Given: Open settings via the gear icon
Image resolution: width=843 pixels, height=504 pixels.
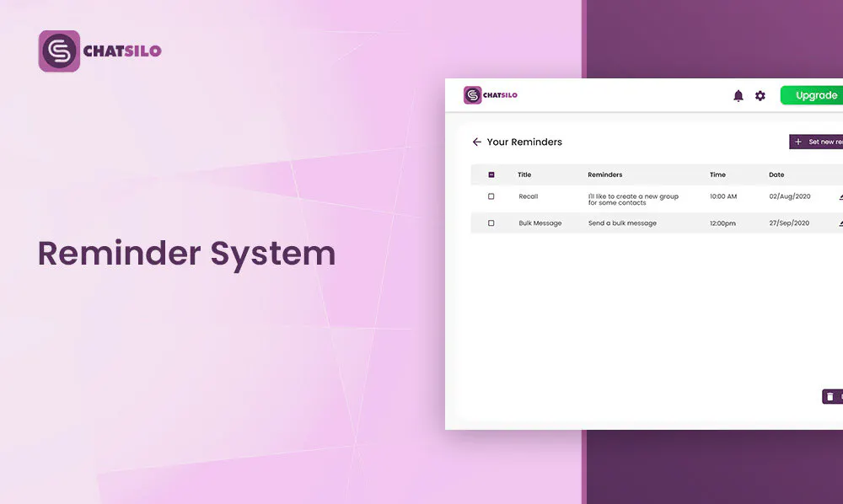Looking at the screenshot, I should (x=760, y=95).
